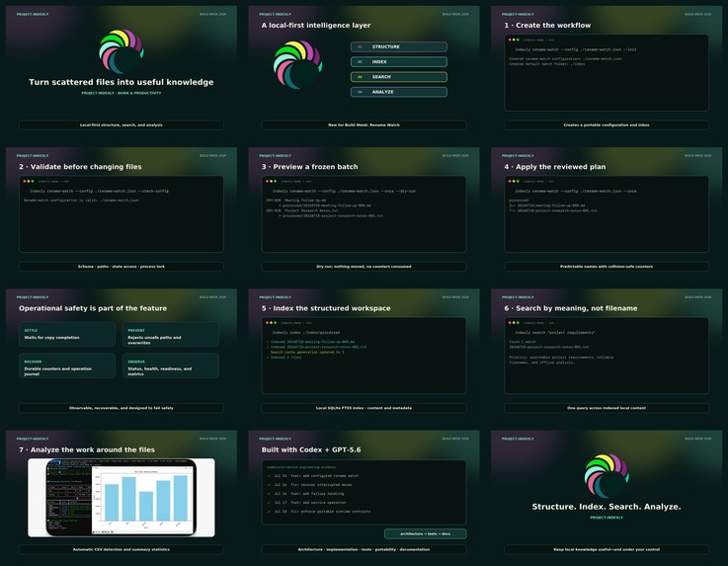This screenshot has height=566, width=728.
Task: Click the 'Local-first structure, search, and analysis' caption
Action: (121, 124)
